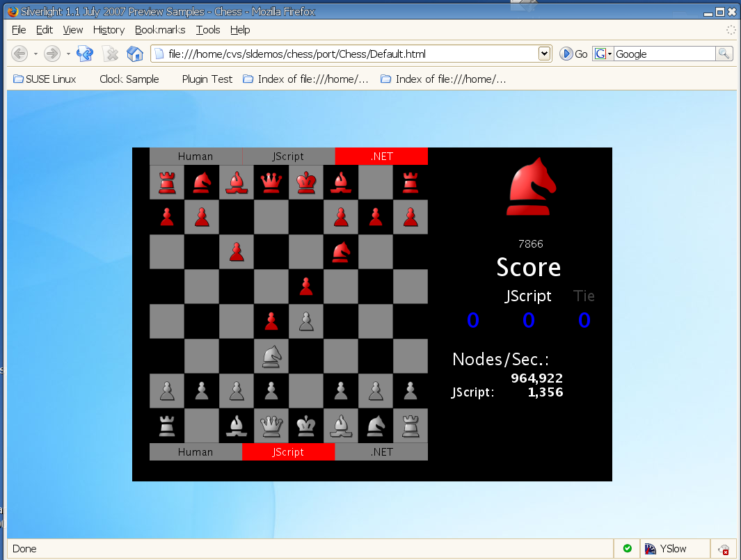
Task: Select the white rook on h1
Action: [411, 426]
